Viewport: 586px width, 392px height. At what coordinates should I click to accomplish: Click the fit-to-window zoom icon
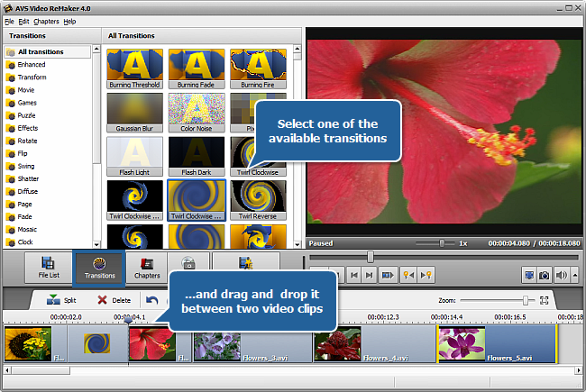545,300
